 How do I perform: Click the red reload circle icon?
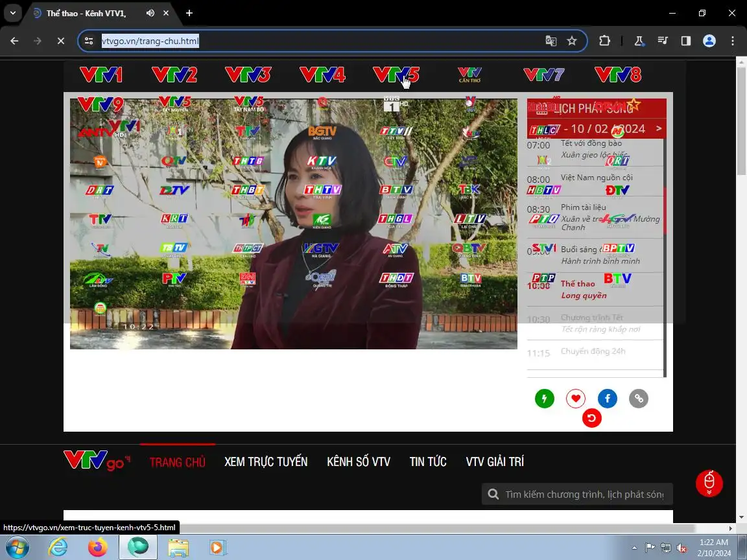click(x=591, y=418)
